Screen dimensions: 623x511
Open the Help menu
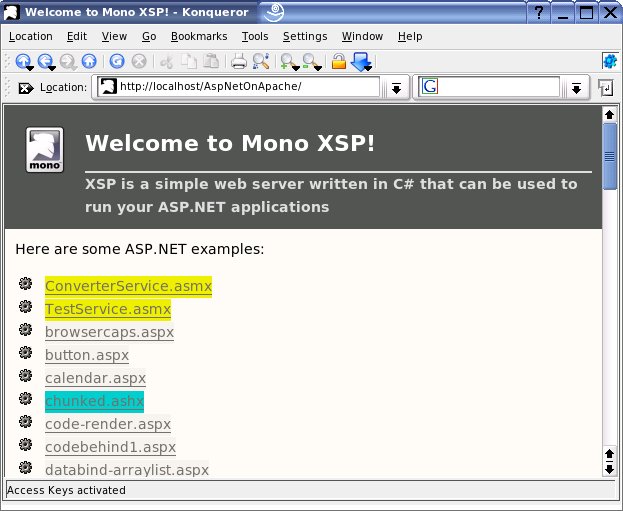point(410,36)
